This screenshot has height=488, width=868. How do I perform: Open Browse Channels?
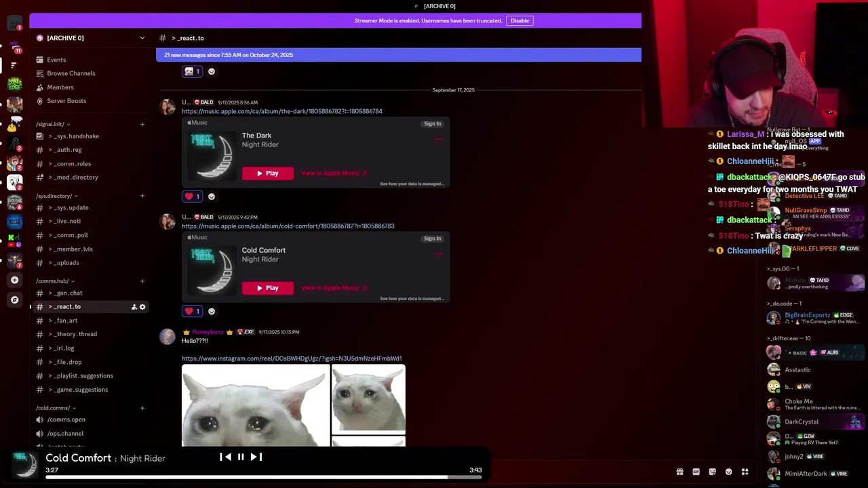71,73
